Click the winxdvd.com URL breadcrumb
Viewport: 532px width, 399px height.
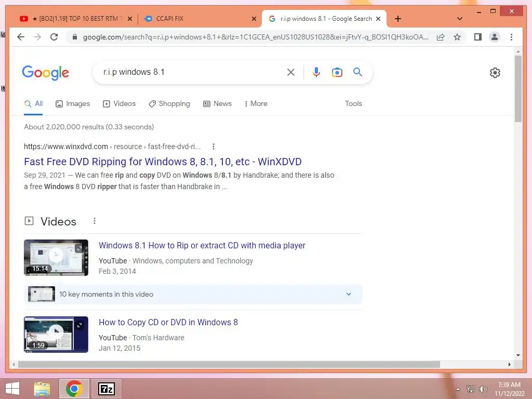click(112, 147)
